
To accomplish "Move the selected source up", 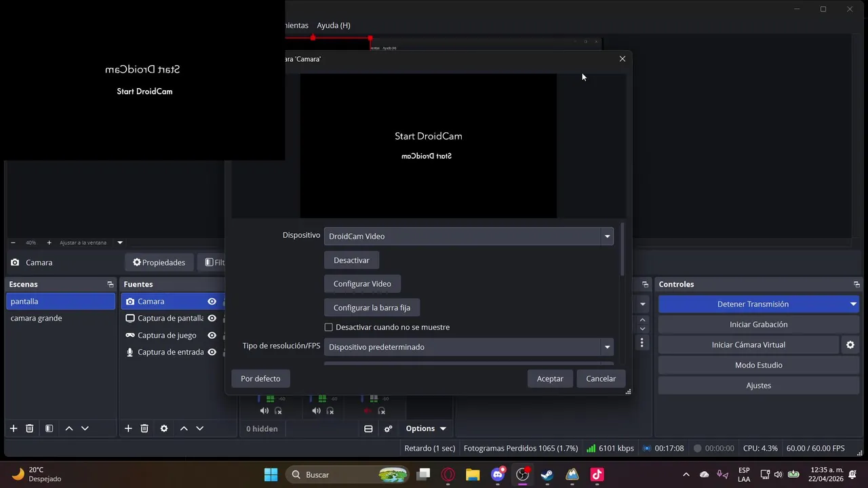I will click(184, 428).
